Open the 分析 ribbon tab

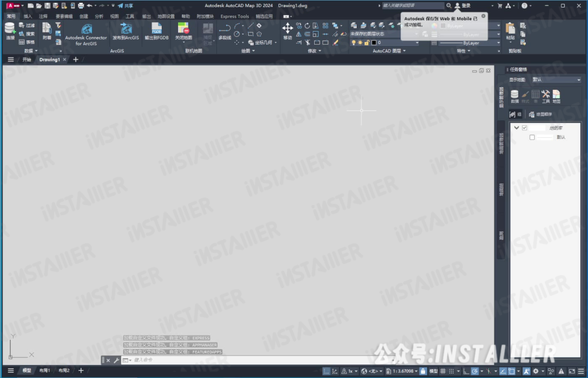[99, 16]
